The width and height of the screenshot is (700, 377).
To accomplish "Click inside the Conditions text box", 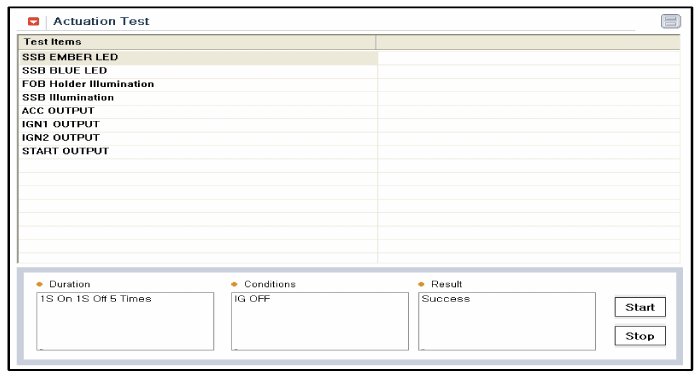I will (320, 321).
